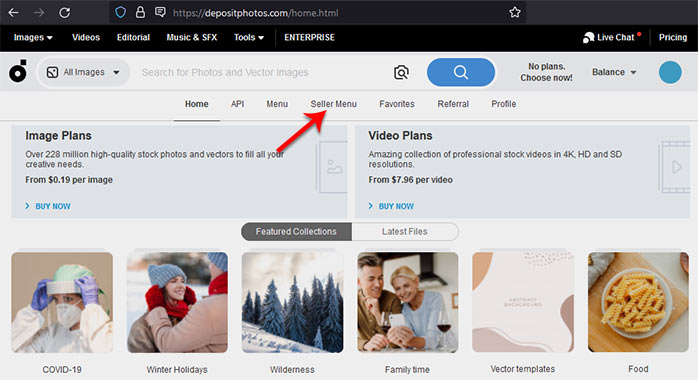Click the 'Video Plans' heading
698x389 pixels.
point(400,135)
